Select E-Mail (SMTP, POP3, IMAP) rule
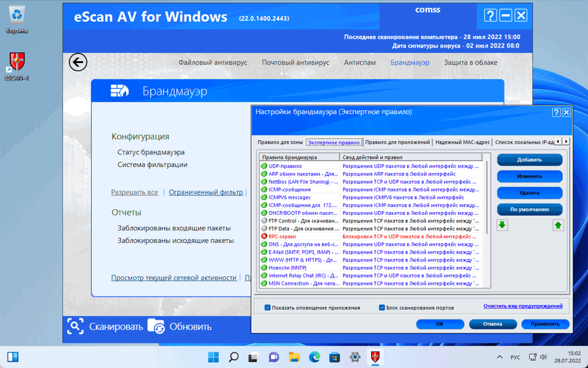Viewport: 588px width, 368px height. tap(370, 253)
